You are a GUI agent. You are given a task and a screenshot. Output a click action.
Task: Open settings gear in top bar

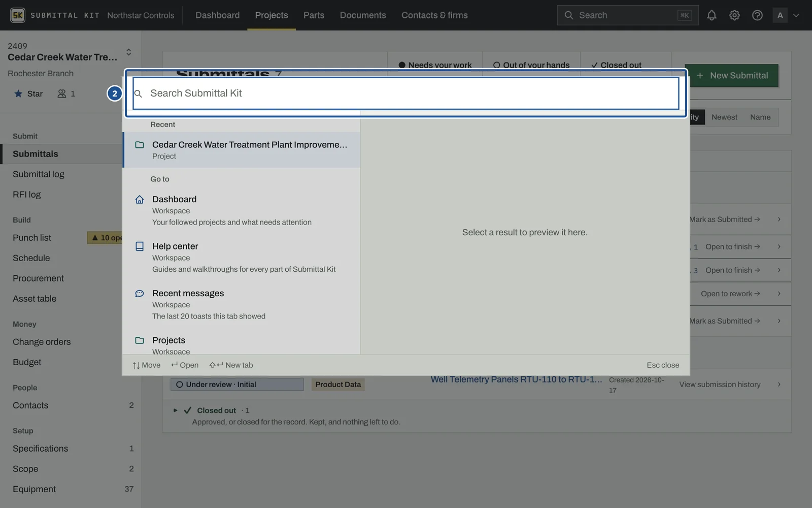point(734,15)
